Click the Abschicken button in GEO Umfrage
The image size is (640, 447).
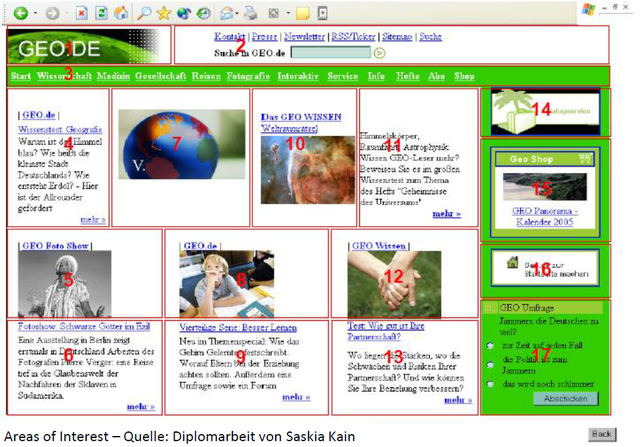[566, 398]
